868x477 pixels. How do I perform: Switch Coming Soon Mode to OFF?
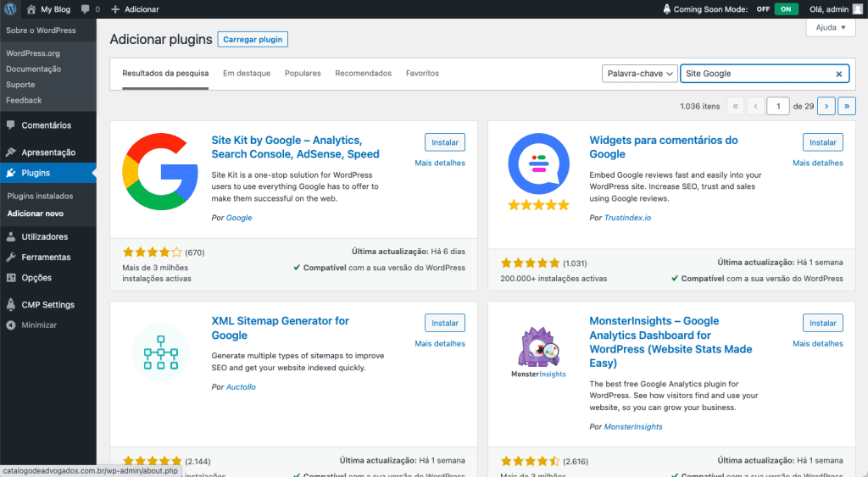coord(764,8)
